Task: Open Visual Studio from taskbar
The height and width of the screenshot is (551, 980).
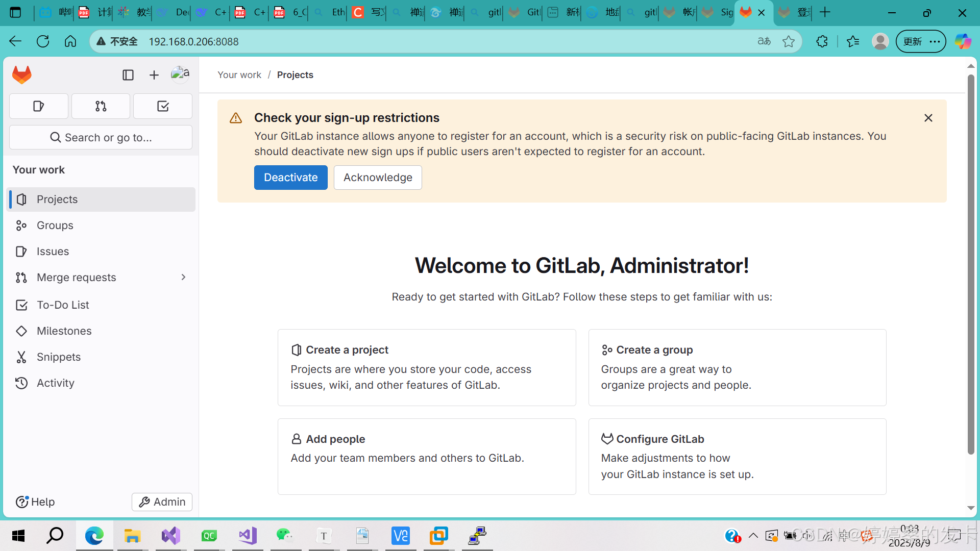Action: pyautogui.click(x=171, y=536)
